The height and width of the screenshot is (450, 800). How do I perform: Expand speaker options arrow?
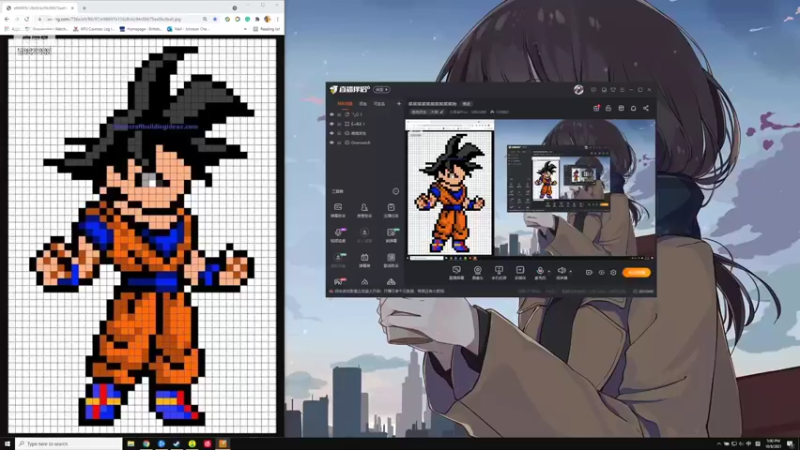point(570,271)
